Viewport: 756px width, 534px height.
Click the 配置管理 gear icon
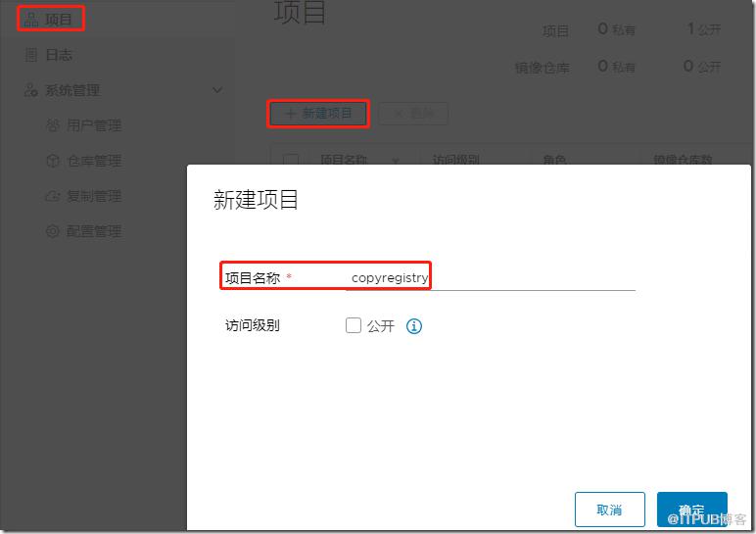pyautogui.click(x=53, y=231)
